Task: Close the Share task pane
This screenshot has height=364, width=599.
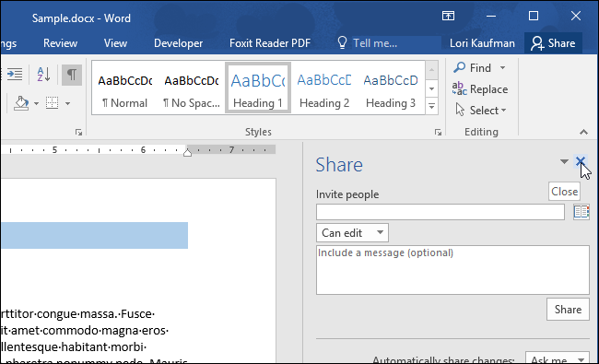Action: click(581, 161)
